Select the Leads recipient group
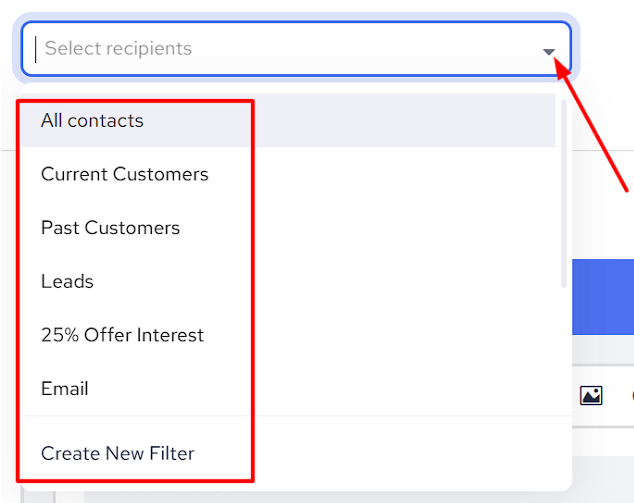This screenshot has height=503, width=634. pyautogui.click(x=67, y=281)
